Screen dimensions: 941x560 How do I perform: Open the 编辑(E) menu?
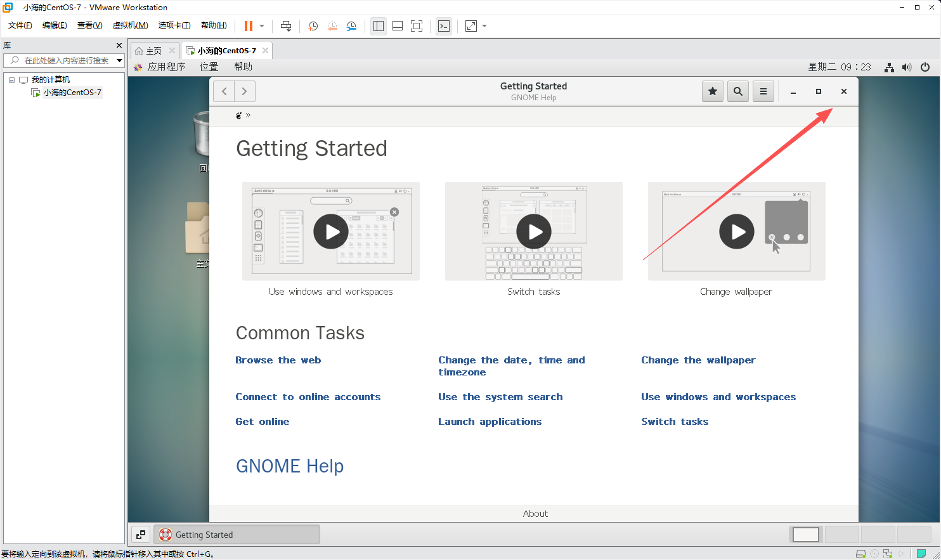click(x=55, y=25)
